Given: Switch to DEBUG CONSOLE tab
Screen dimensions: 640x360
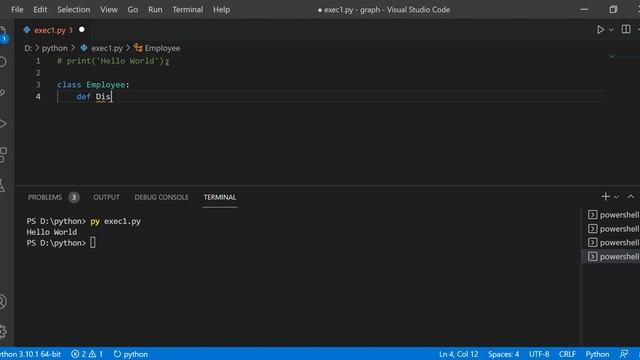Looking at the screenshot, I should point(161,197).
